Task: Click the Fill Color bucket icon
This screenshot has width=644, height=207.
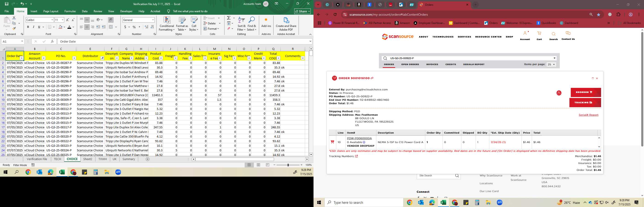Action: (x=60, y=27)
